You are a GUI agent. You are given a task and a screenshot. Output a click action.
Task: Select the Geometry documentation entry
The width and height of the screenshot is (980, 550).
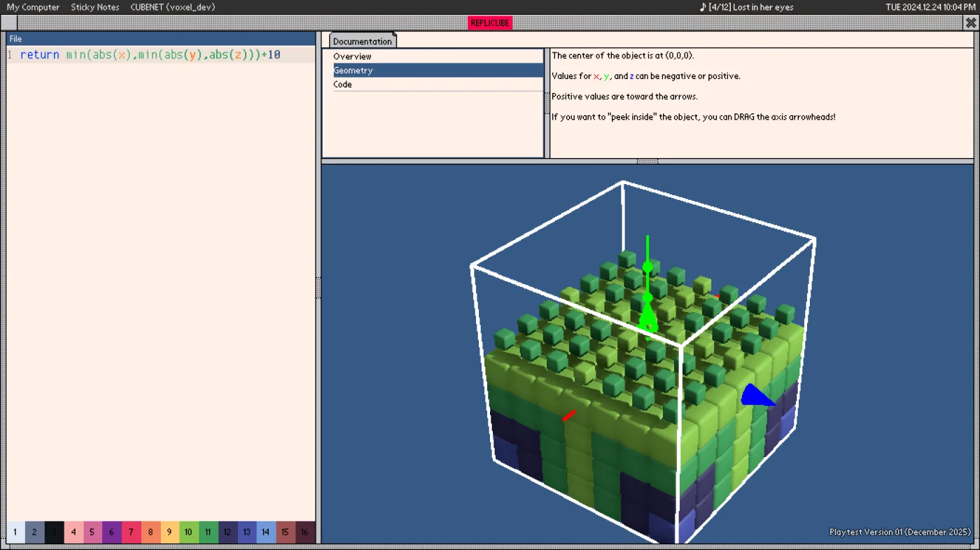438,70
